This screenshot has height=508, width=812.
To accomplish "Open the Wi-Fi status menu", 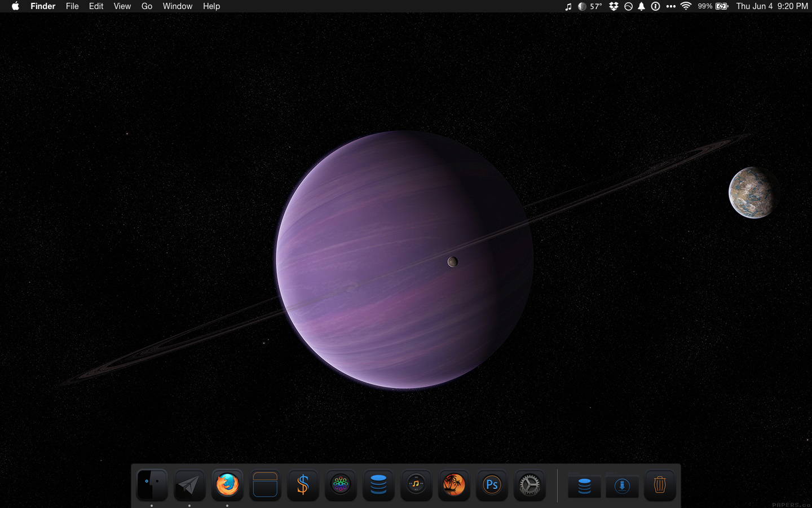I will click(686, 6).
